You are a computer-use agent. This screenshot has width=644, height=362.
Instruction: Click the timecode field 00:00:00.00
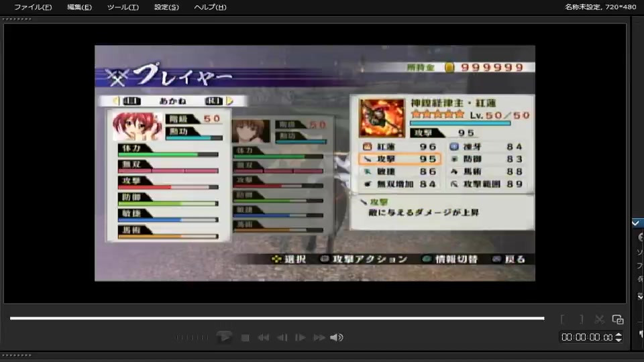(587, 337)
